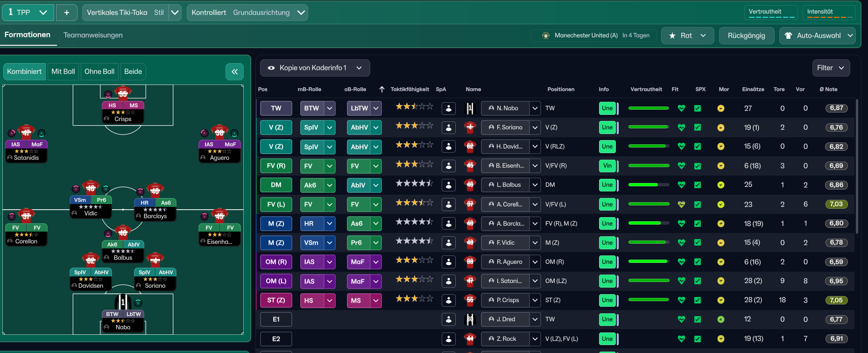Image resolution: width=868 pixels, height=353 pixels.
Task: Click the player info icon for F. Soriano
Action: pyautogui.click(x=449, y=127)
